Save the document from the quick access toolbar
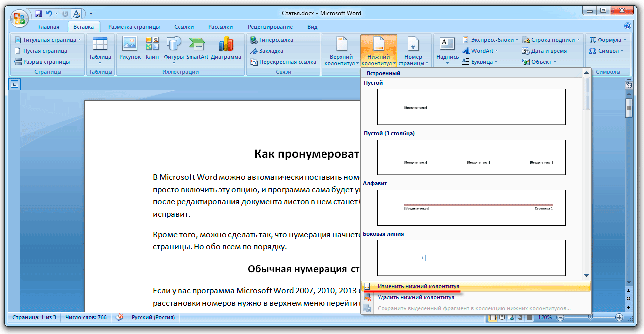This screenshot has width=644, height=334. pos(38,14)
